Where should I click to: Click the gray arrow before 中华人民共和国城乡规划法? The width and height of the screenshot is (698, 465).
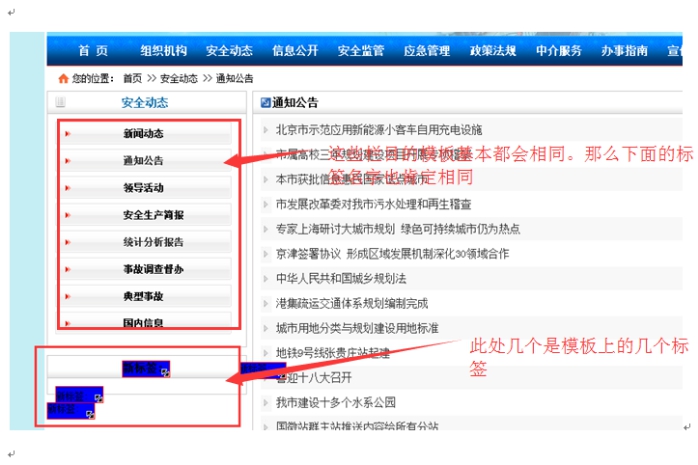click(x=265, y=278)
